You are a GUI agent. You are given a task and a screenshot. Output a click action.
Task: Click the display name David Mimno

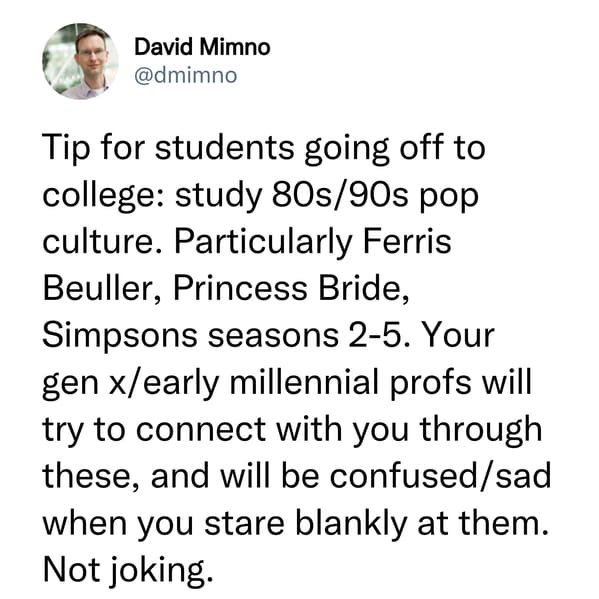coord(202,47)
